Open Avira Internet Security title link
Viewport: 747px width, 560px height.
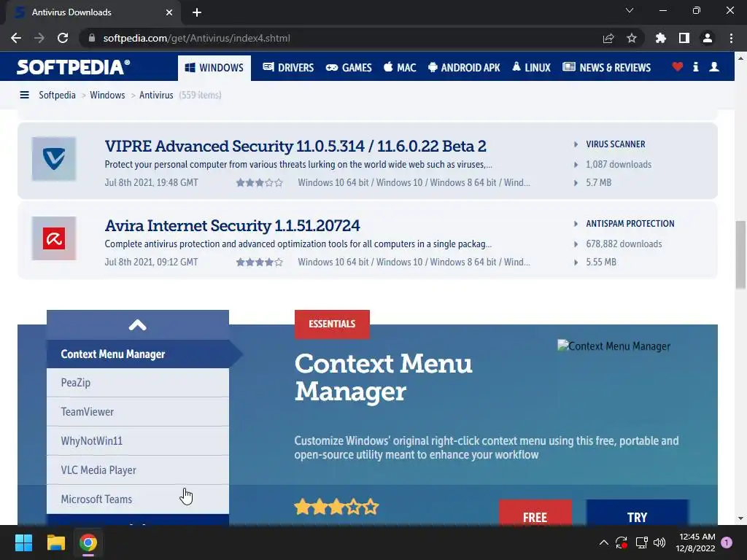coord(233,226)
